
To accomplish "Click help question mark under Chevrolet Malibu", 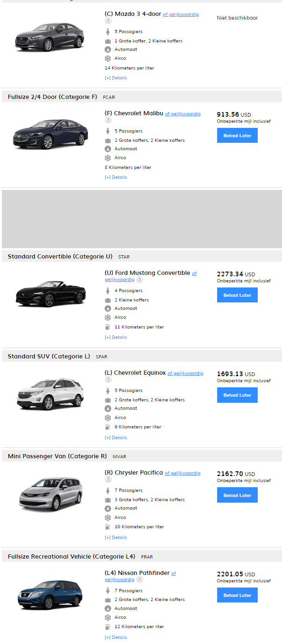I will [108, 120].
